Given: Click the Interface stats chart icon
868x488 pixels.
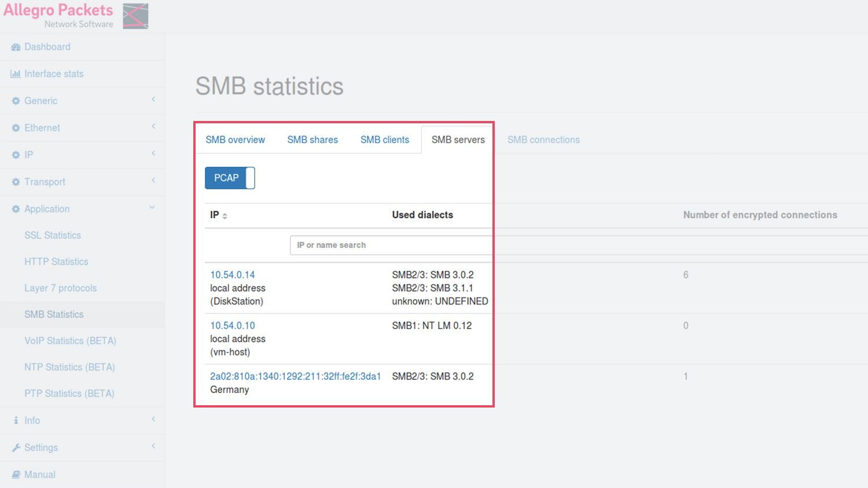Looking at the screenshot, I should (x=16, y=74).
